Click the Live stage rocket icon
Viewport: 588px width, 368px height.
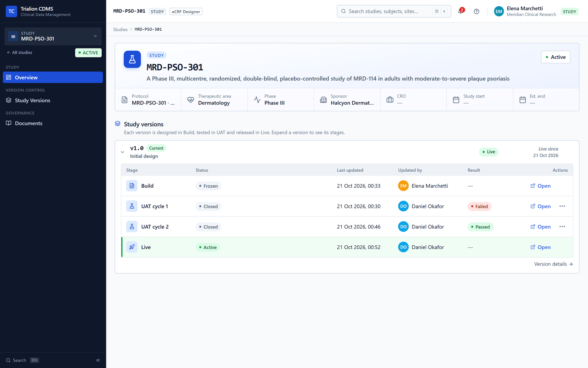(132, 247)
